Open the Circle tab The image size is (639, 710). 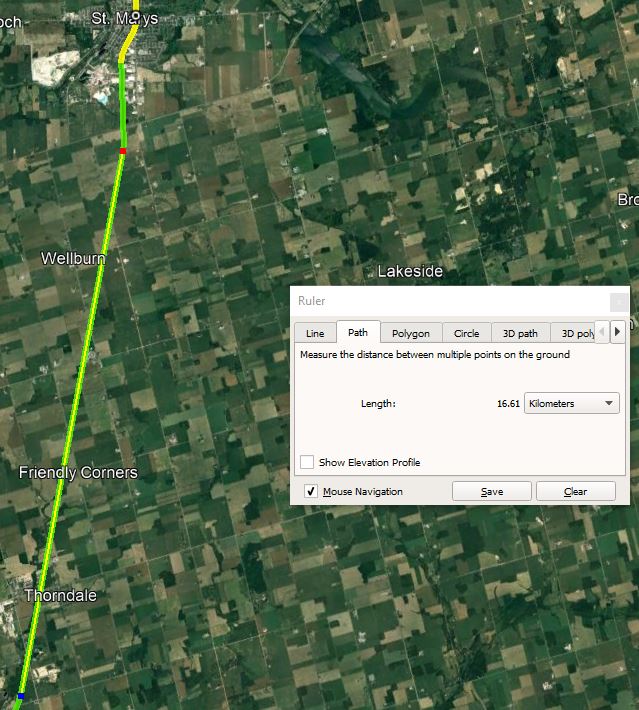pyautogui.click(x=466, y=333)
